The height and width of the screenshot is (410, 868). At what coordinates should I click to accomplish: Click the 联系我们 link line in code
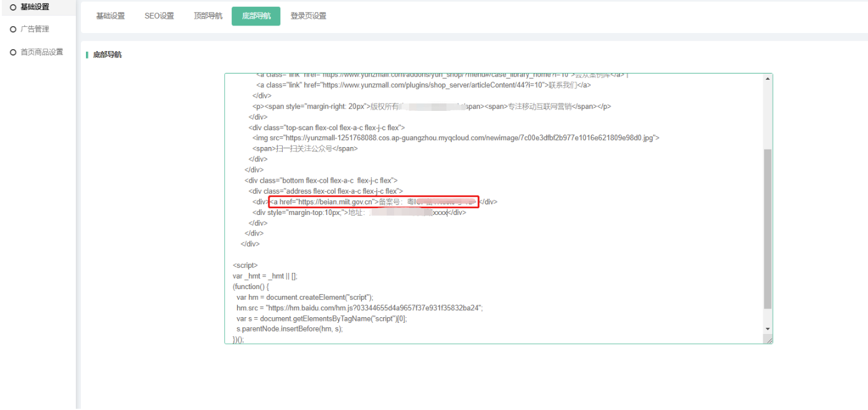(423, 85)
